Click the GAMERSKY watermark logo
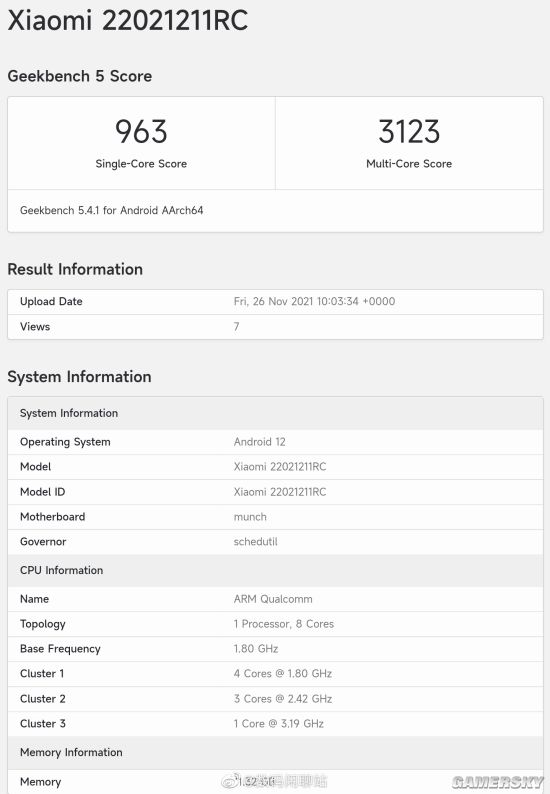 pos(497,782)
